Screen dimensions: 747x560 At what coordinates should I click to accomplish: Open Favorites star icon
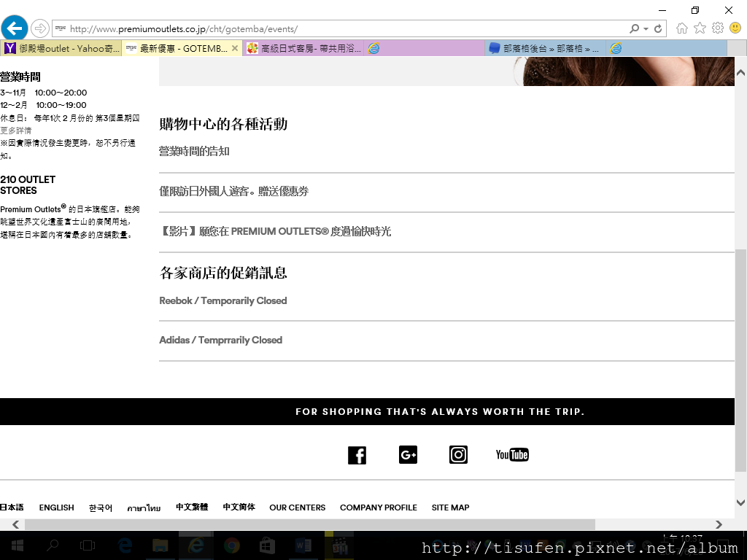point(700,28)
